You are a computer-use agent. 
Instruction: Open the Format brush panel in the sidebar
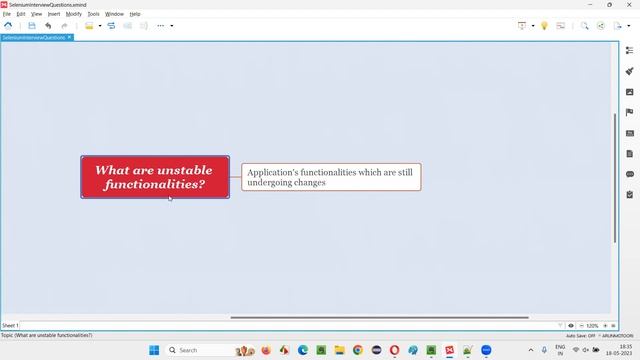pyautogui.click(x=629, y=71)
